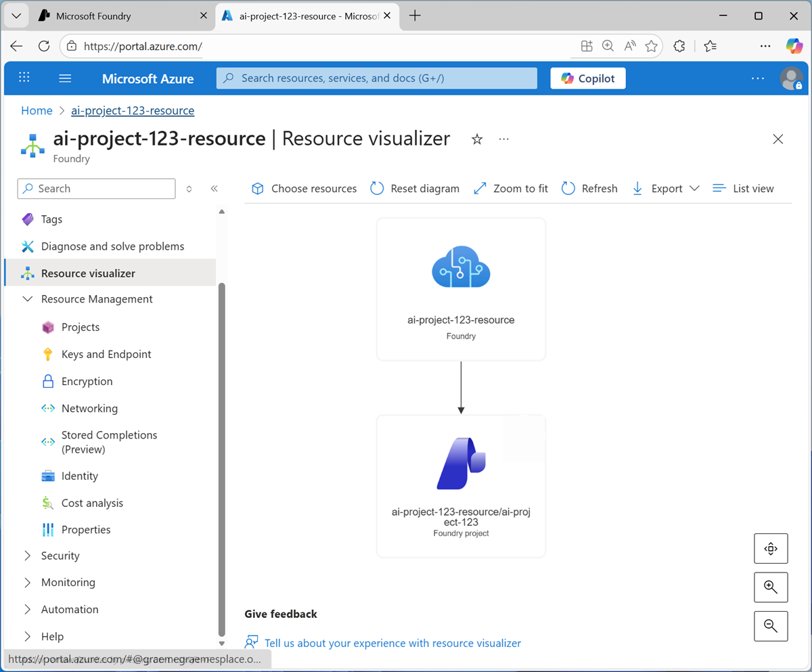Star ai-project-123-resource as a favorite
Screen dimensions: 812x672
(x=477, y=139)
